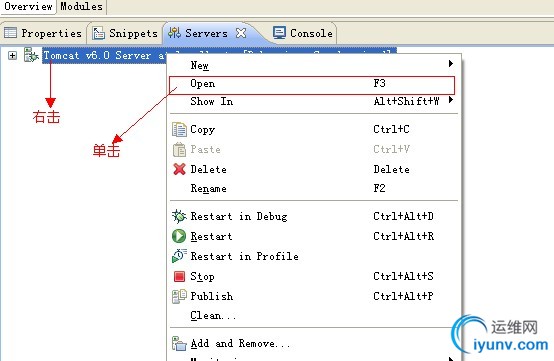Click the Ctrl+Alt+D shortcut text
This screenshot has width=554, height=361.
pos(403,216)
